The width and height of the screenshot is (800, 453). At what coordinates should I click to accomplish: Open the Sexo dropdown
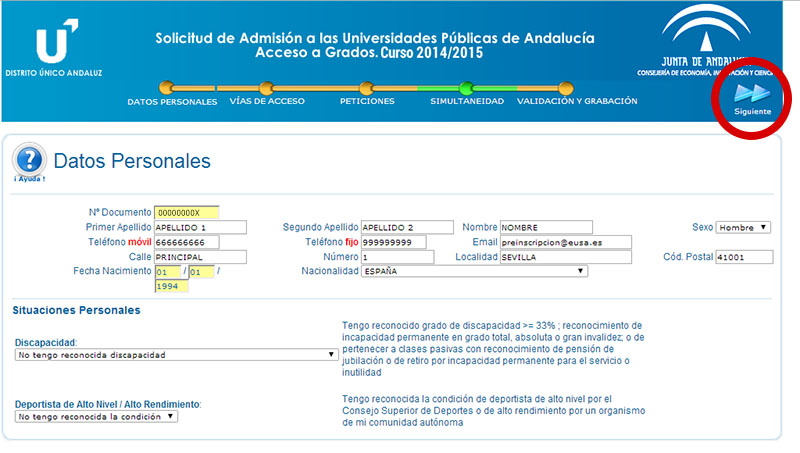(x=743, y=227)
